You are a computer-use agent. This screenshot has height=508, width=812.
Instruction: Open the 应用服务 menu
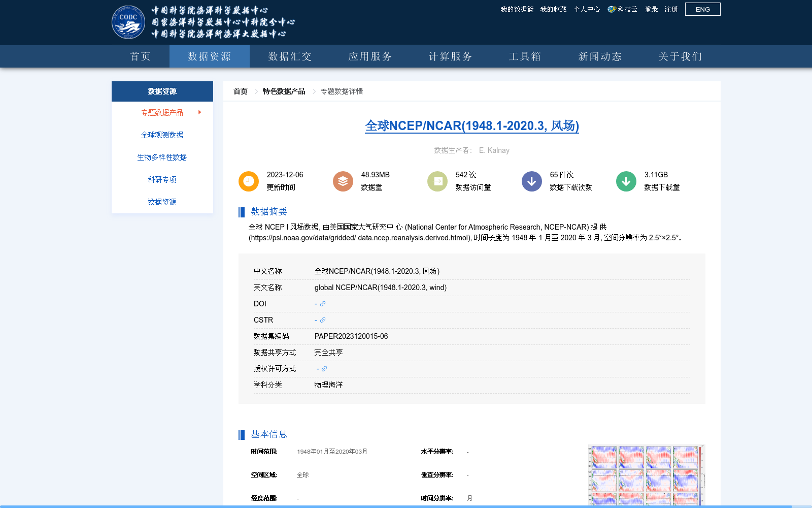370,56
